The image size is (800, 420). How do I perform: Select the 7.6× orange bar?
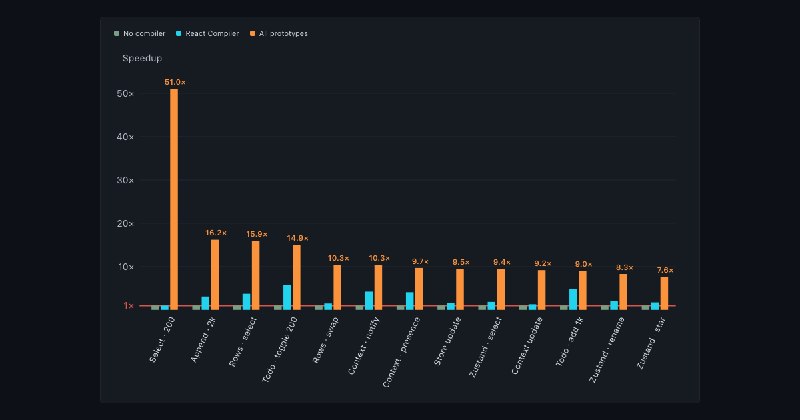[664, 293]
